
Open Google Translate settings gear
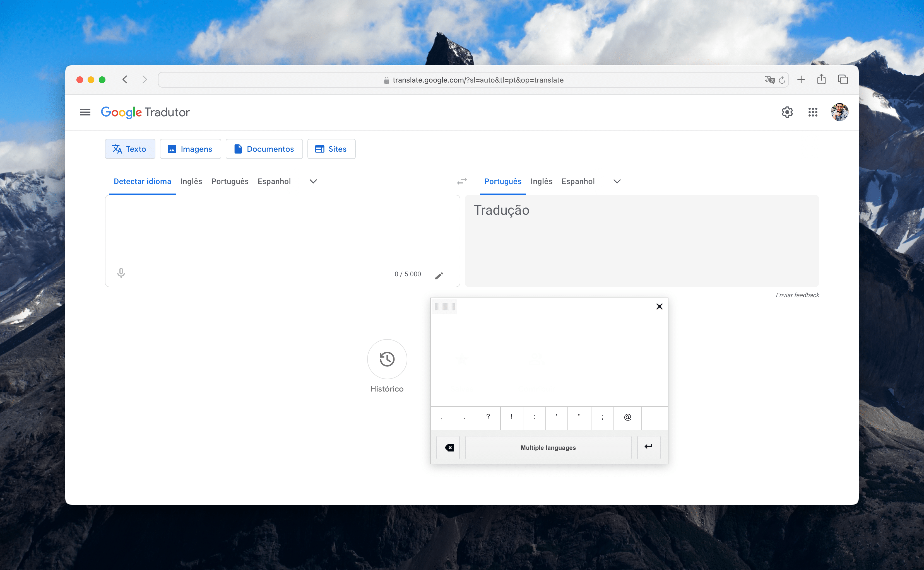[x=787, y=112]
